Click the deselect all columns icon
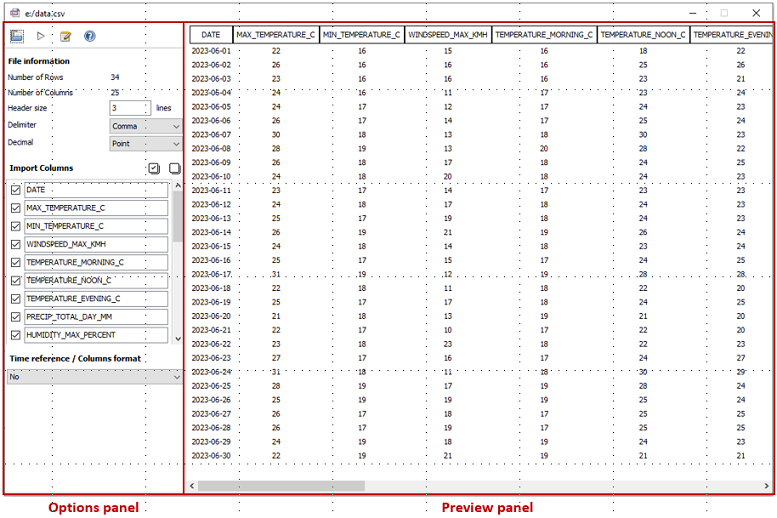This screenshot has height=518, width=777. click(174, 169)
